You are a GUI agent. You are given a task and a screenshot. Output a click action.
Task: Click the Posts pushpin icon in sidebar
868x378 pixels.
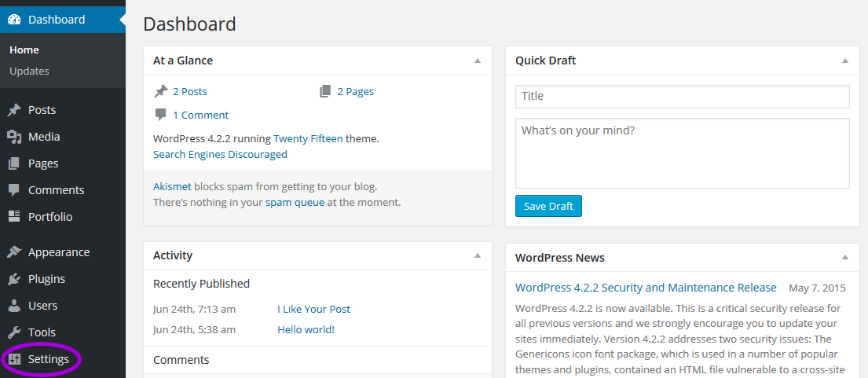pyautogui.click(x=14, y=110)
